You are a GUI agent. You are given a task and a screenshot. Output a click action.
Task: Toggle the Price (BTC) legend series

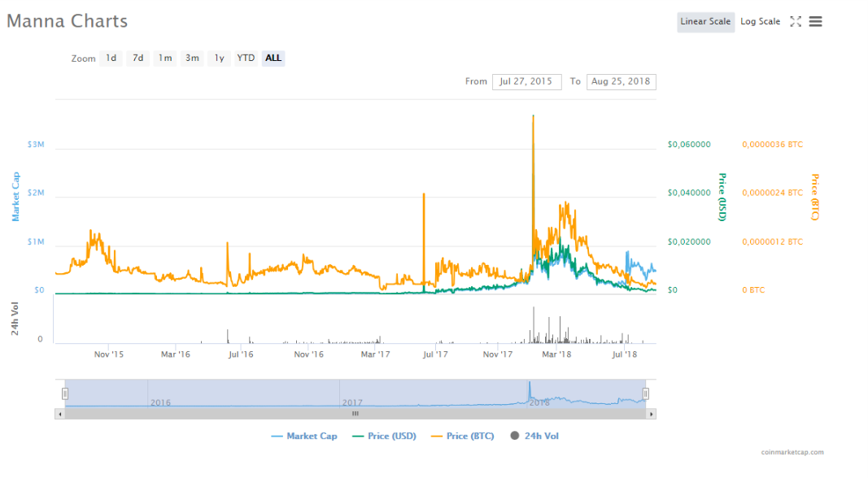(x=463, y=436)
